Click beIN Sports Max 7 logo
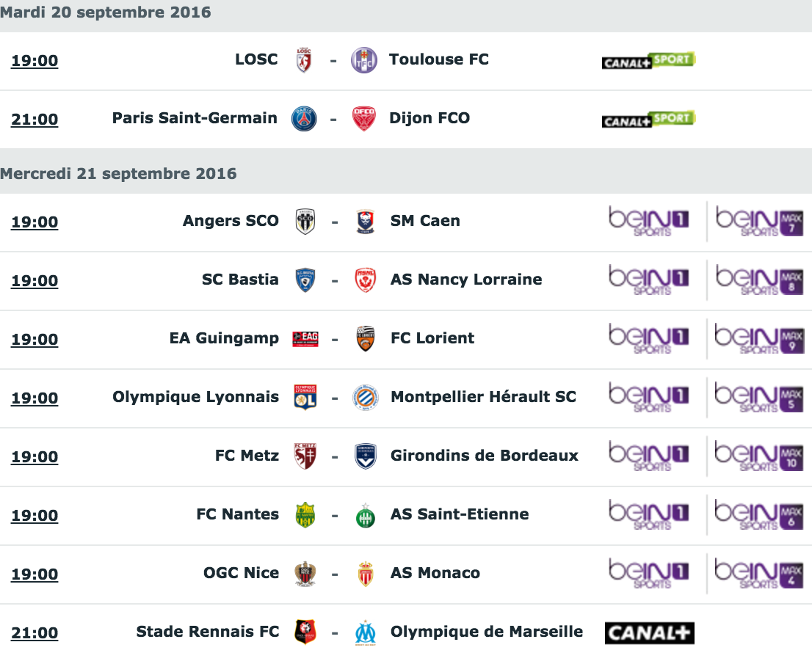Screen dimensions: 812x653 point(759,222)
